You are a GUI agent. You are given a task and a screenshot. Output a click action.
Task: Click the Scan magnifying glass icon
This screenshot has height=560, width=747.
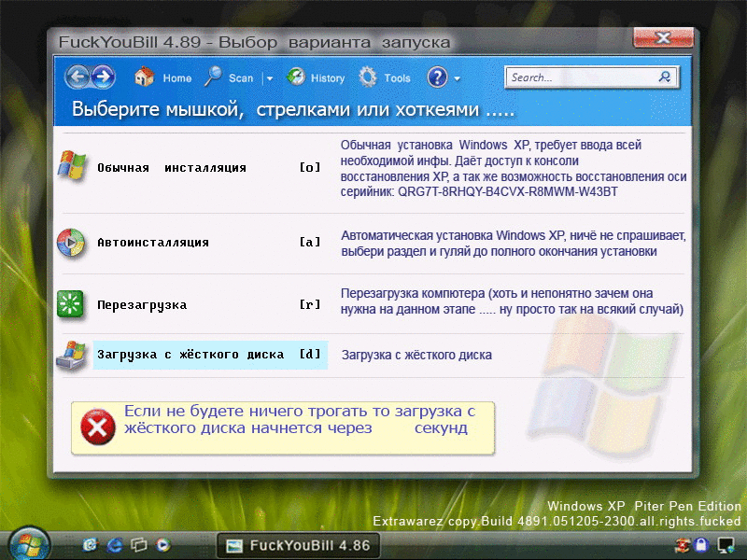pos(213,77)
